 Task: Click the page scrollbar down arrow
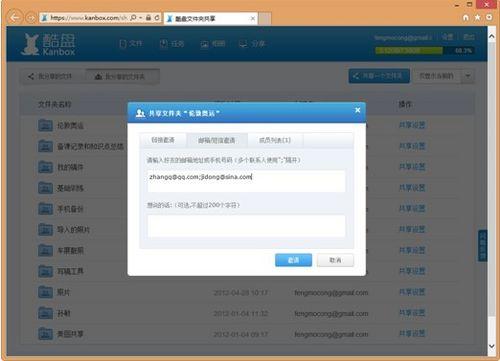492,346
